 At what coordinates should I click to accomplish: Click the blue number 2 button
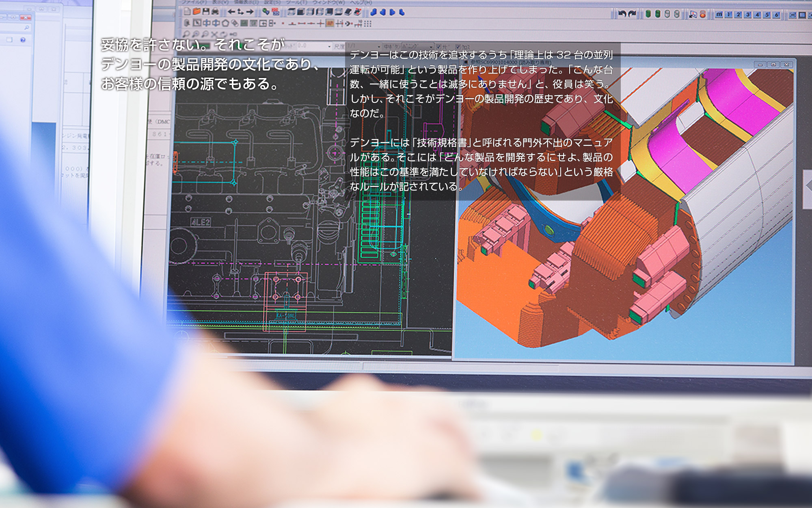coord(738,14)
